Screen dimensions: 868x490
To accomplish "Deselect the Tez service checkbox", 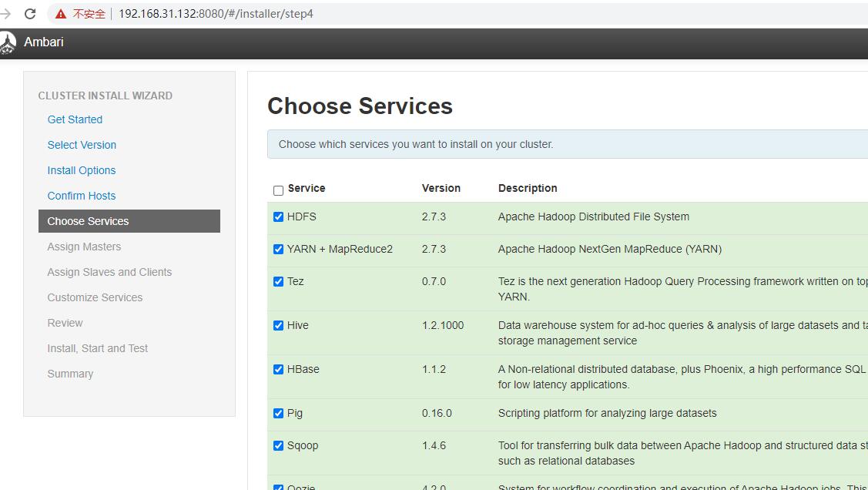I will click(279, 282).
